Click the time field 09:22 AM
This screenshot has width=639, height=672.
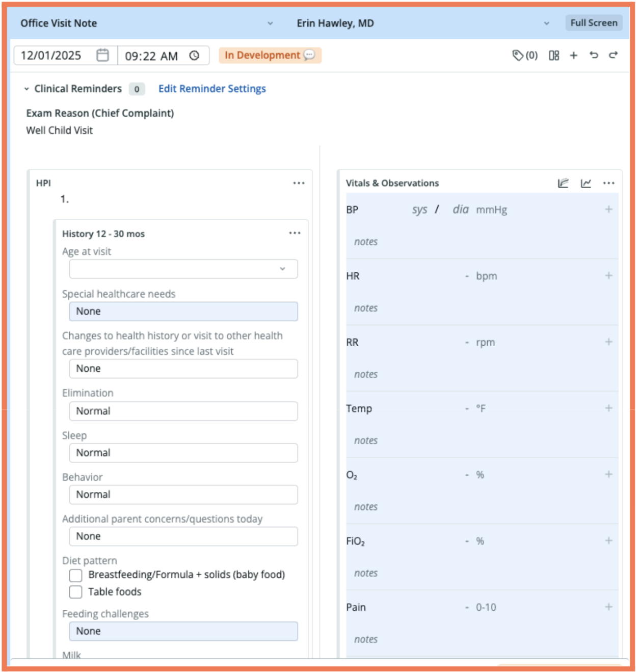pos(151,56)
